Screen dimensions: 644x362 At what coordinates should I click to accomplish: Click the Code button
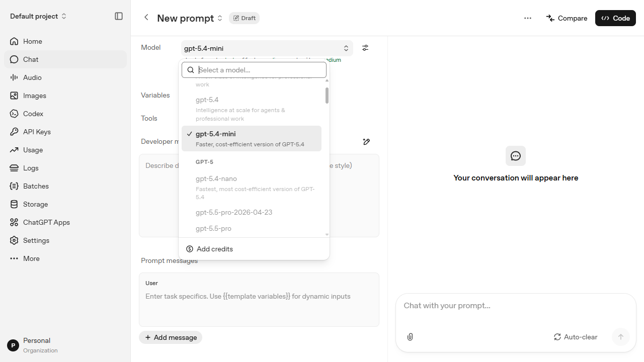pos(615,18)
